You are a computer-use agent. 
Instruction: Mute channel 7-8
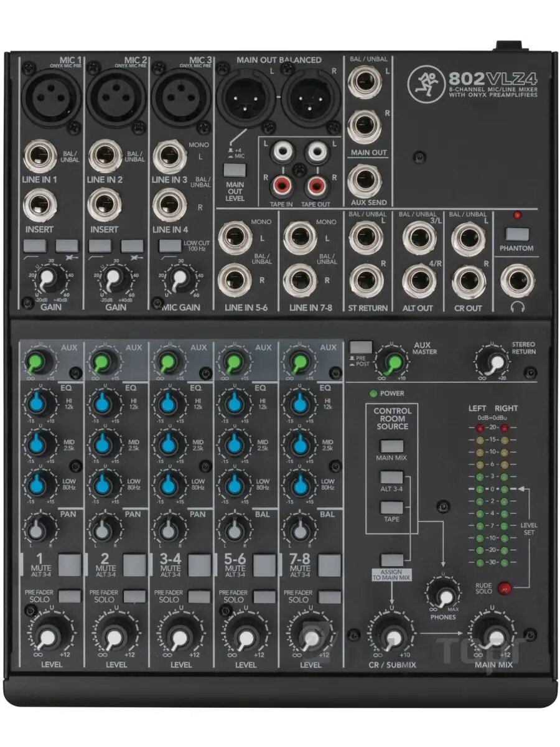(329, 564)
